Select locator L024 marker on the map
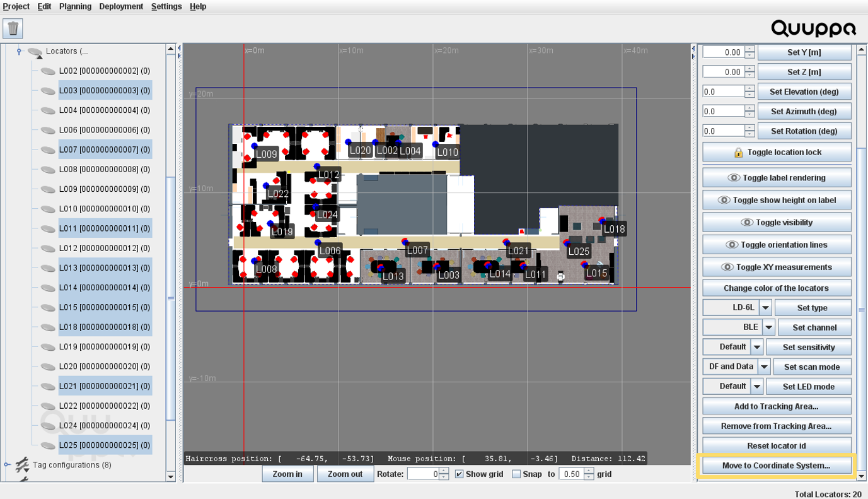 (315, 207)
